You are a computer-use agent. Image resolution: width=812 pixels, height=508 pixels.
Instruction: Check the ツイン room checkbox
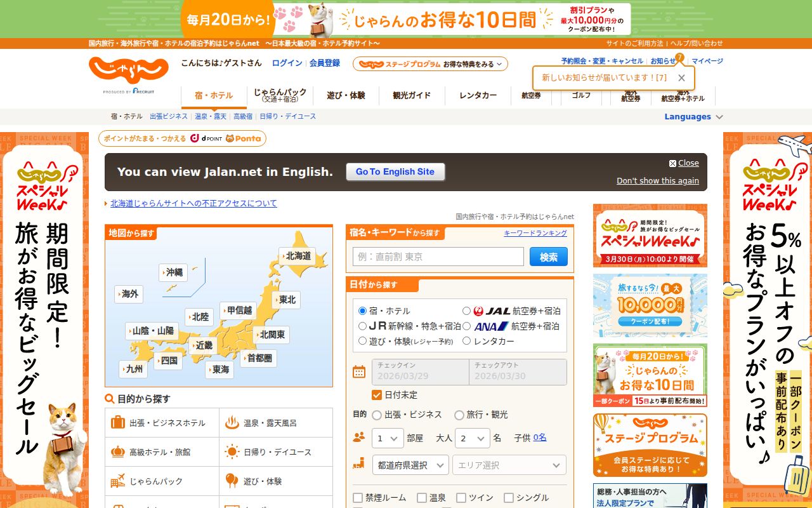(x=461, y=498)
